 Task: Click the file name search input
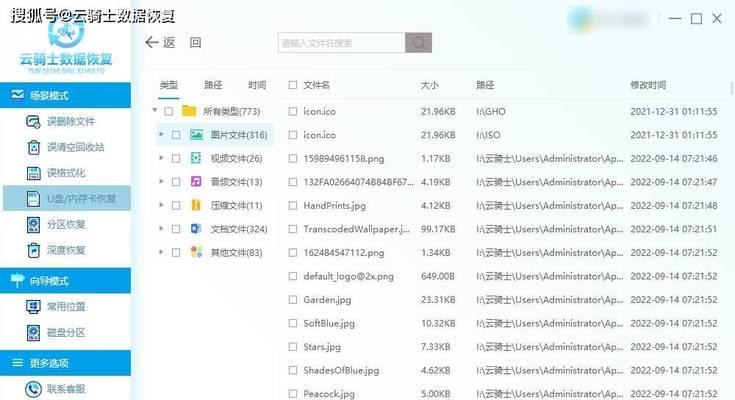tap(342, 43)
